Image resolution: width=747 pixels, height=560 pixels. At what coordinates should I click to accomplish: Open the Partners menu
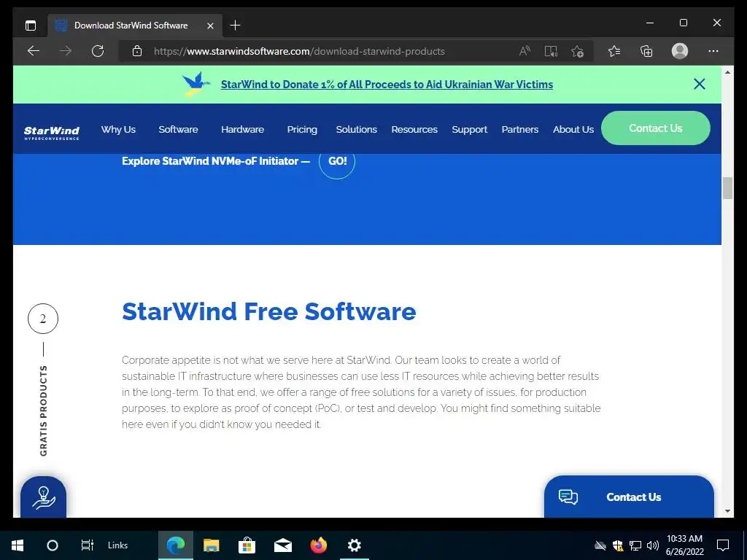coord(519,129)
